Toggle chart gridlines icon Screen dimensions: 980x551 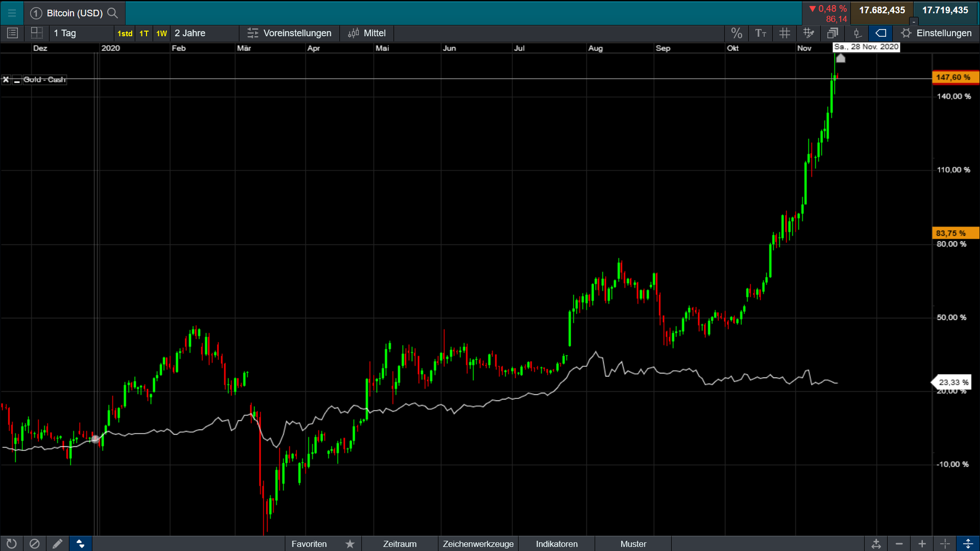coord(785,33)
